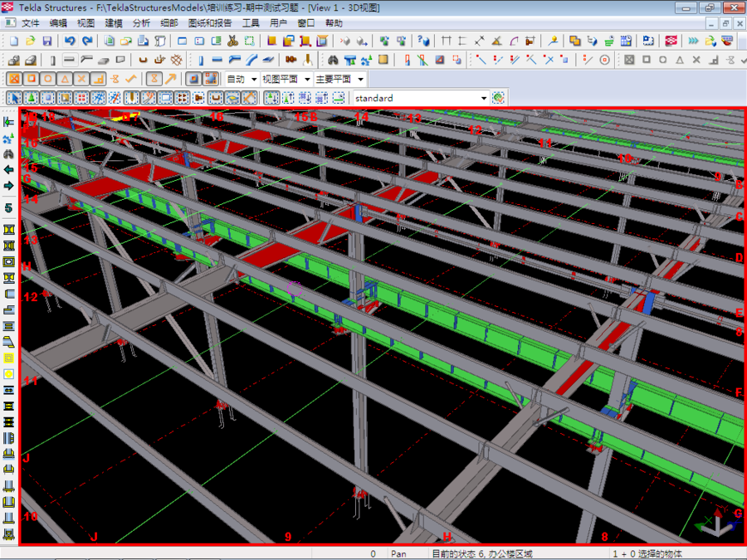Open the 细部 menu
747x560 pixels.
click(x=168, y=23)
